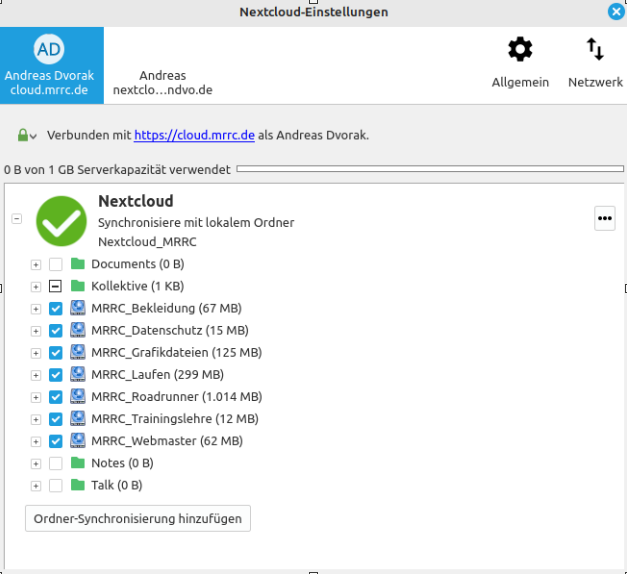
Task: Enable sync for Documents folder
Action: click(x=56, y=264)
